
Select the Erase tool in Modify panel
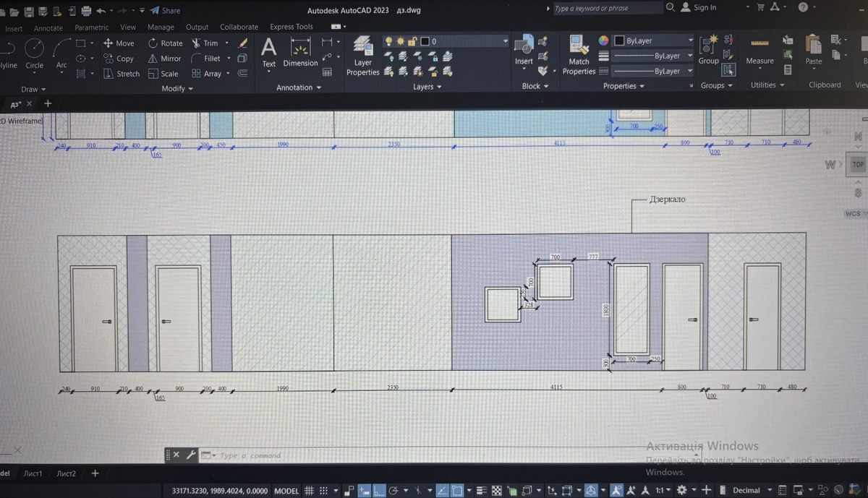point(243,43)
